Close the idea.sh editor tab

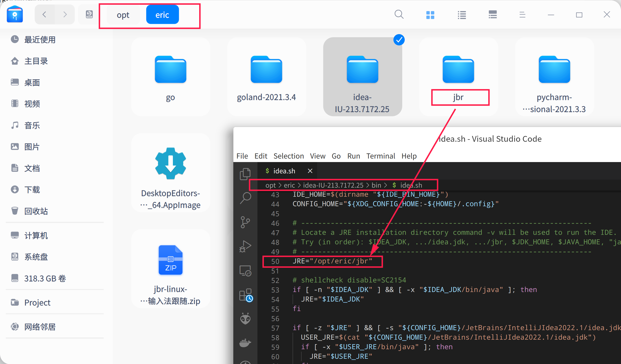click(310, 171)
